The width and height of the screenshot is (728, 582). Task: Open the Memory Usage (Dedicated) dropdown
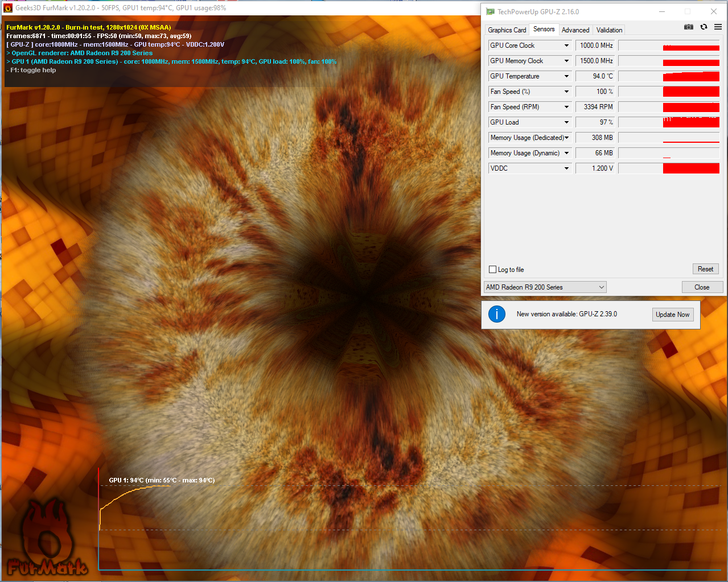[x=566, y=138]
